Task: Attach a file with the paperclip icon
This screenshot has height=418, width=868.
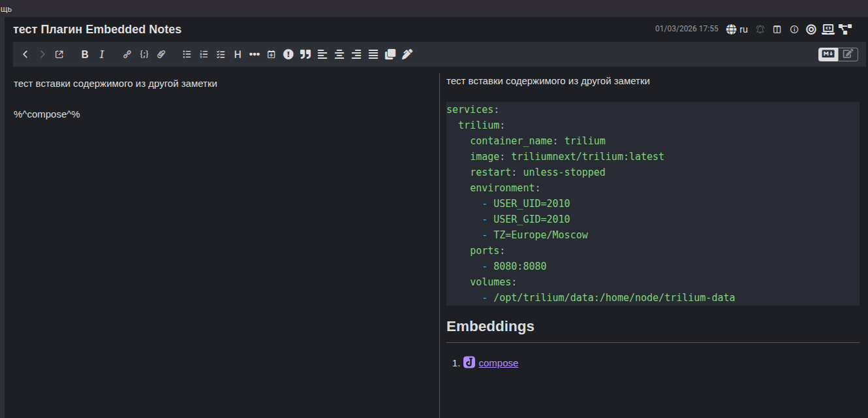Action: point(161,55)
